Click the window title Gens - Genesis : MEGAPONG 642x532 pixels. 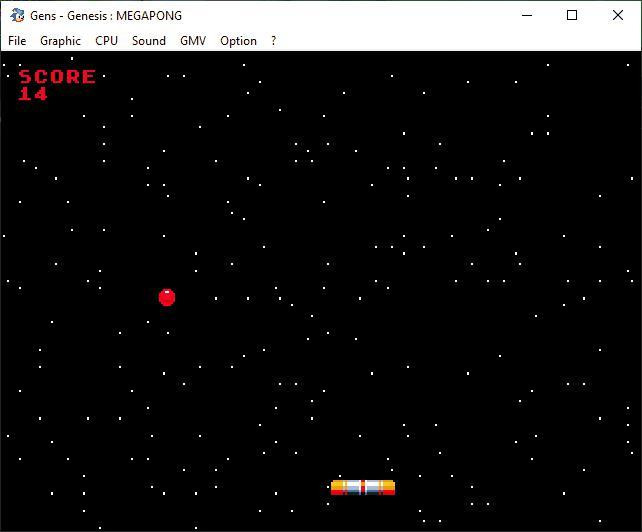(x=106, y=16)
